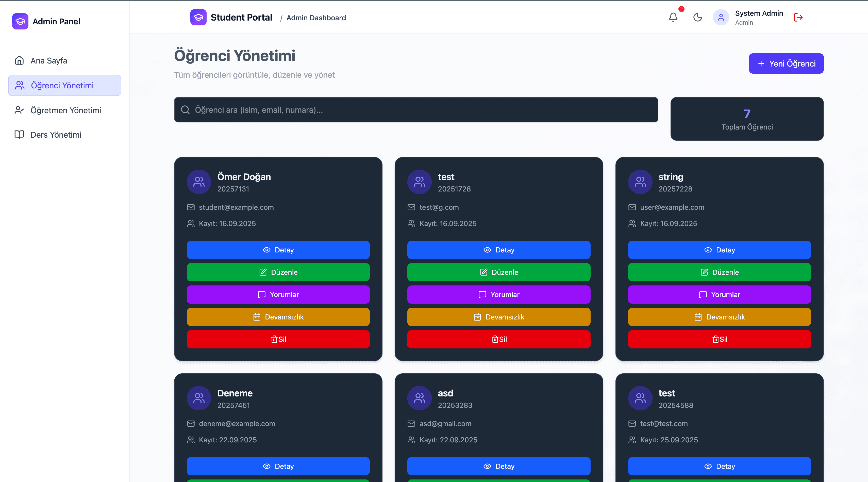Click the Admin Panel logo icon
Viewport: 868px width, 482px height.
click(20, 21)
